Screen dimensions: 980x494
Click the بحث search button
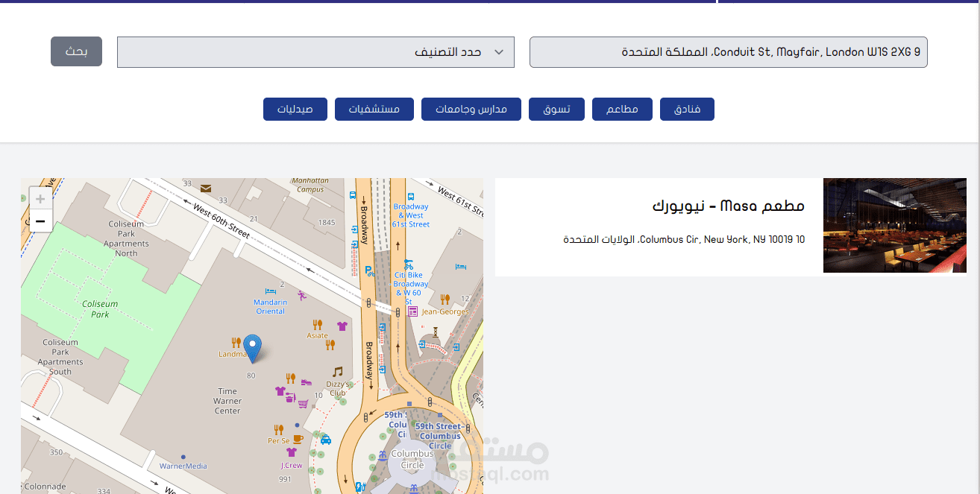pyautogui.click(x=76, y=51)
